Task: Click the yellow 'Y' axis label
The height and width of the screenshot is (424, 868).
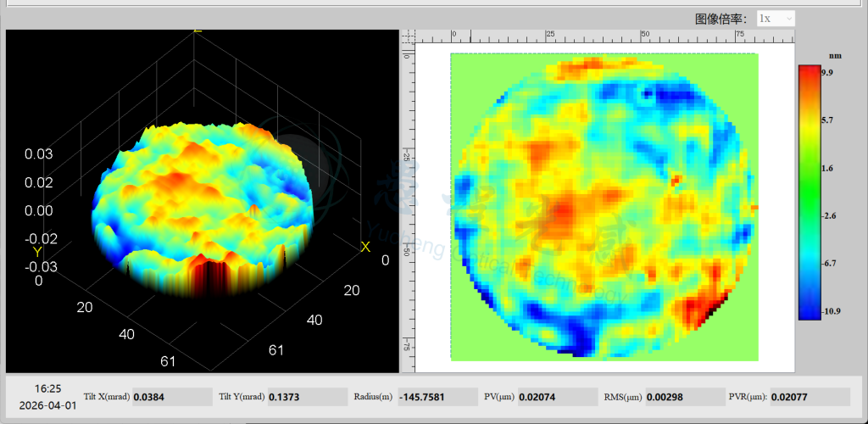Action: click(x=37, y=252)
